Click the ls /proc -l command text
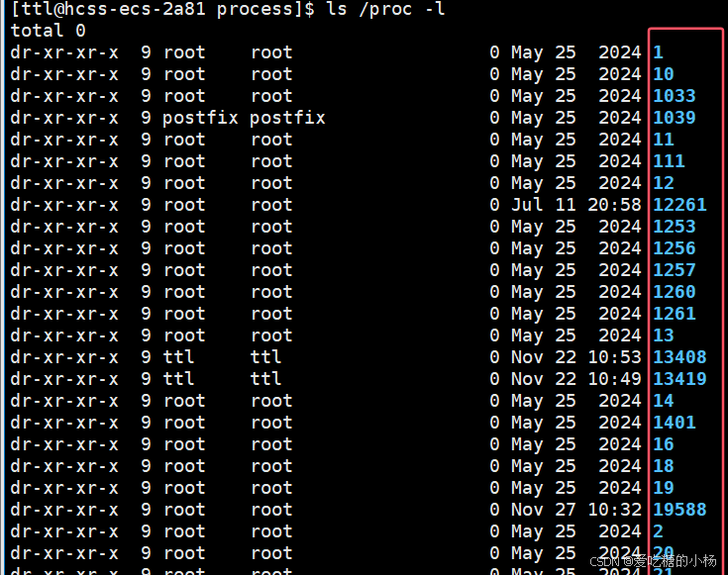The height and width of the screenshot is (575, 728). pos(386,9)
